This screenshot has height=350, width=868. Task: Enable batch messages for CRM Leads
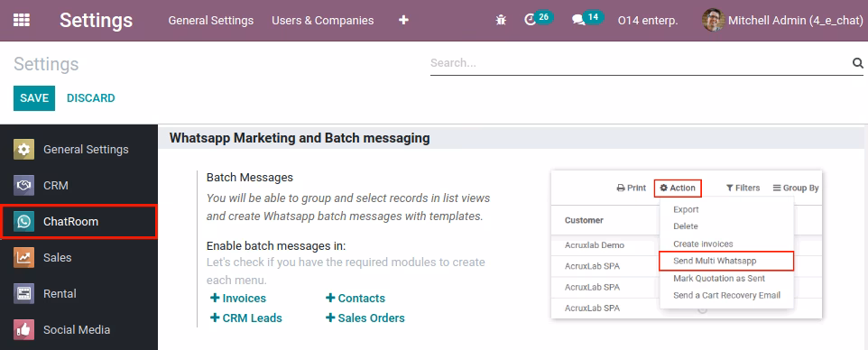click(x=246, y=318)
